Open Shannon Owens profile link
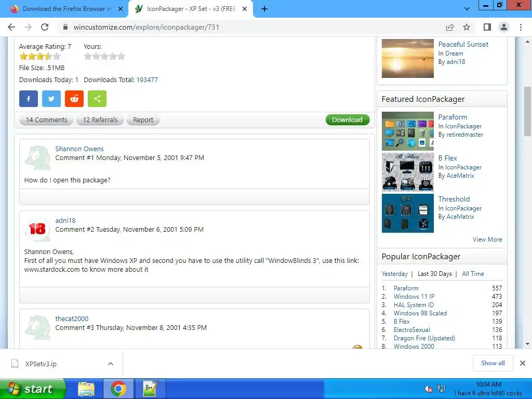This screenshot has width=532, height=399. click(x=79, y=149)
